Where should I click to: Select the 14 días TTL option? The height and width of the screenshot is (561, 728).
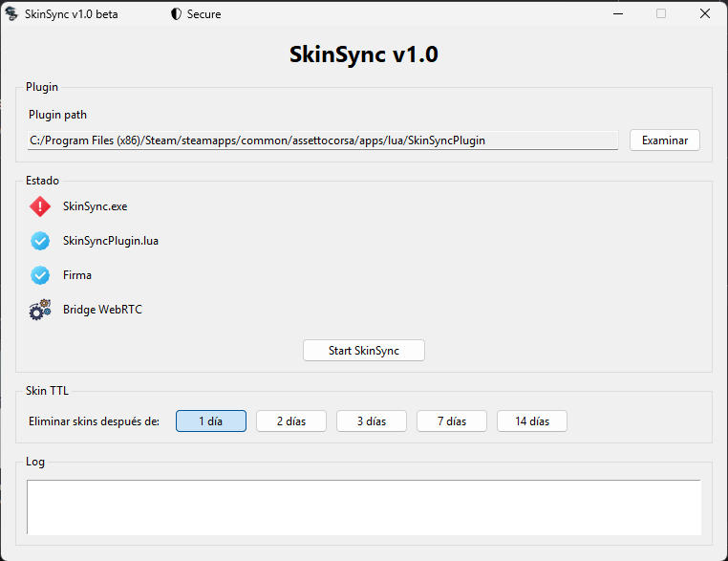pyautogui.click(x=532, y=421)
